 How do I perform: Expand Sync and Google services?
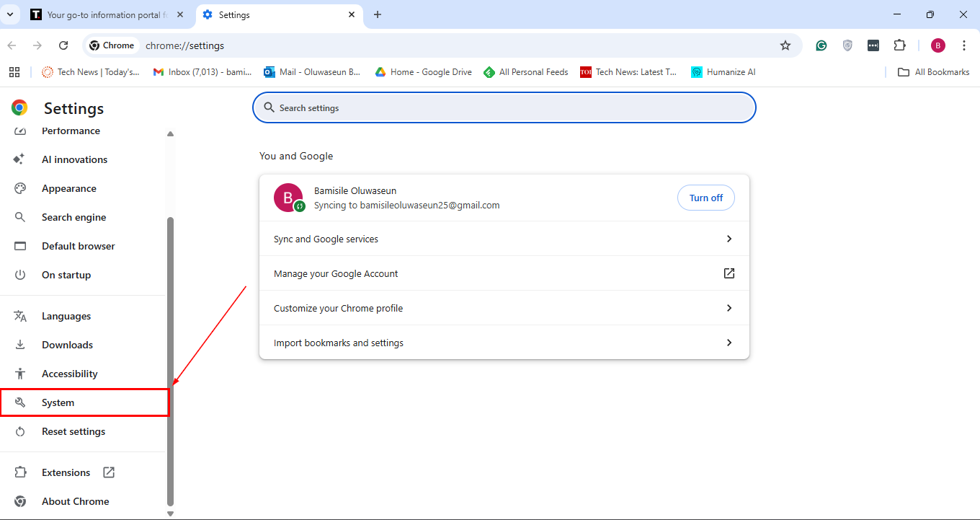coord(504,239)
